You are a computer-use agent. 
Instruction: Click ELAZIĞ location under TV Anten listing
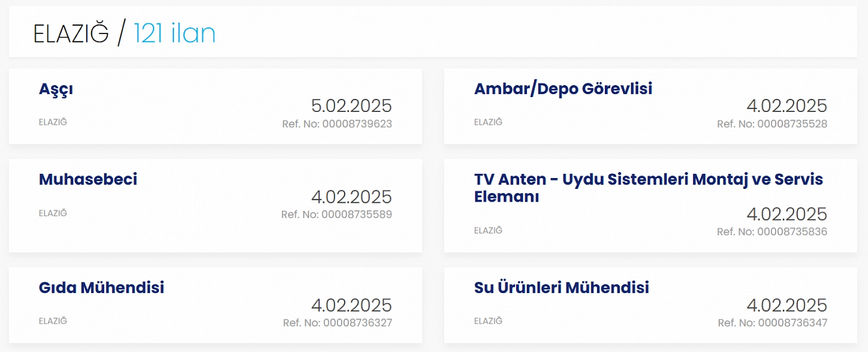pos(488,231)
